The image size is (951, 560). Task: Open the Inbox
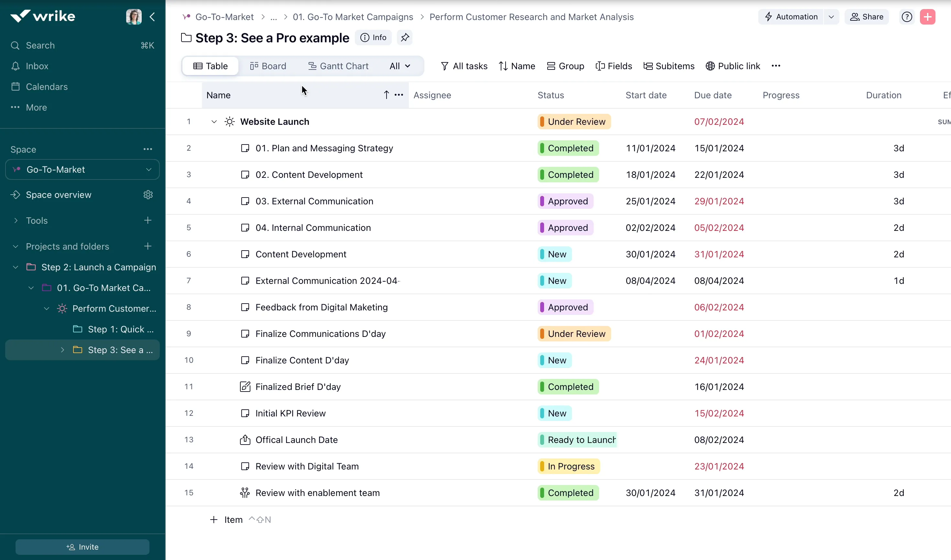click(x=38, y=66)
